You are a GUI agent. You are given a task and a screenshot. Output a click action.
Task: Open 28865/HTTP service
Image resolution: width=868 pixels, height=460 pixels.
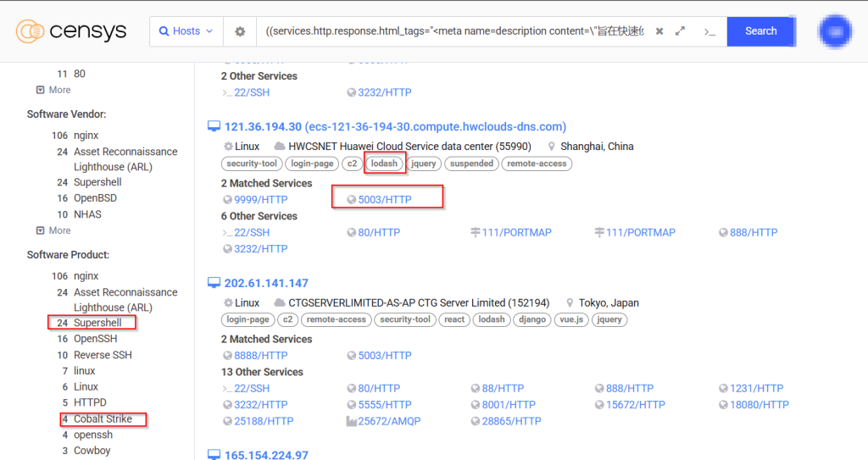click(x=511, y=421)
